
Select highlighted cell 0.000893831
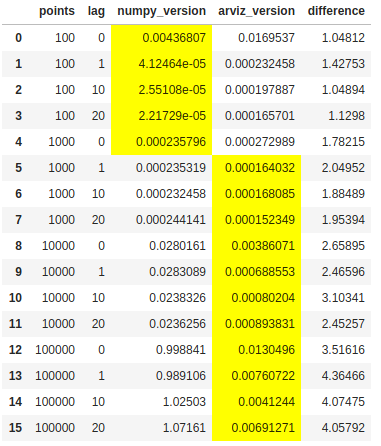[256, 324]
